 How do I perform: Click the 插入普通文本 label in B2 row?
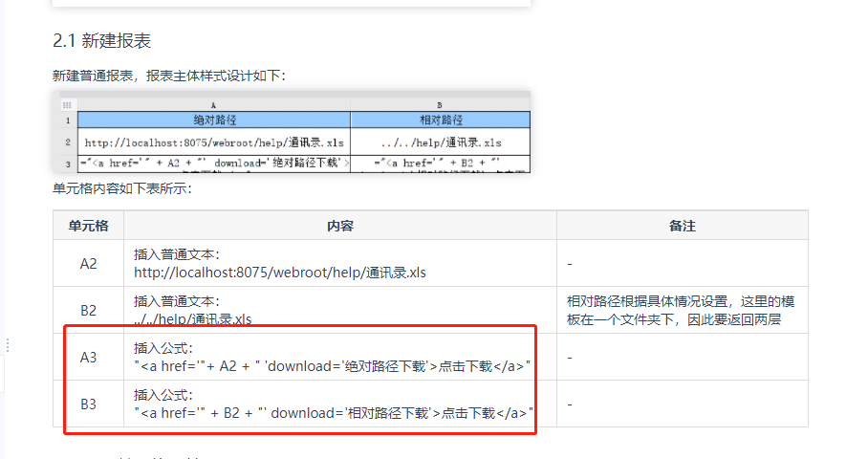point(177,302)
